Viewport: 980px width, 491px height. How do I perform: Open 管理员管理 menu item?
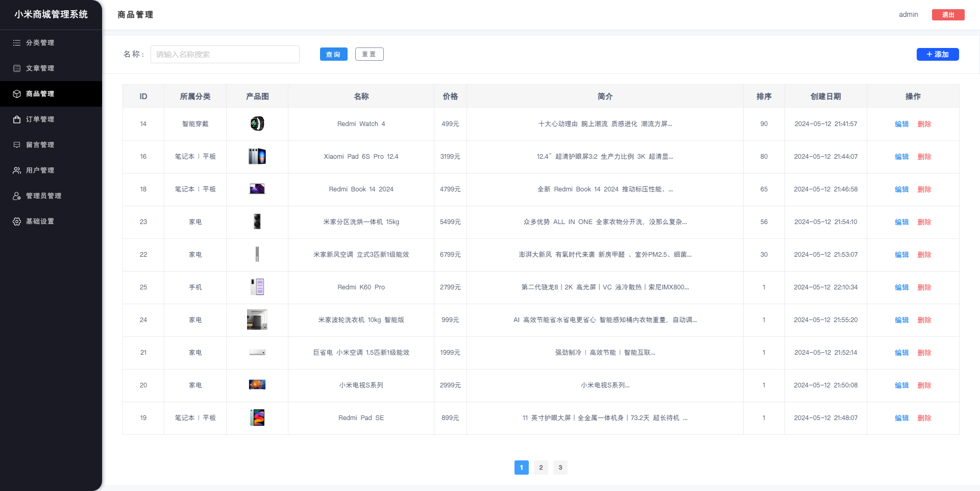click(x=51, y=196)
